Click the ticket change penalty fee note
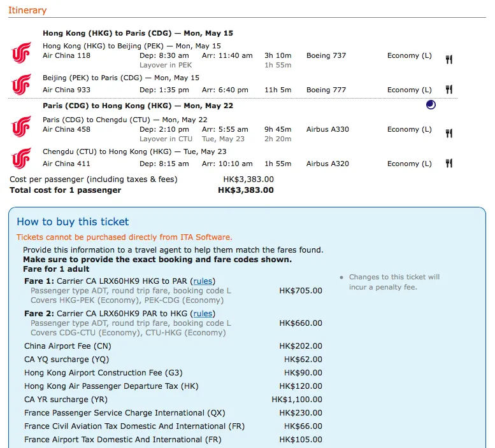 click(394, 282)
